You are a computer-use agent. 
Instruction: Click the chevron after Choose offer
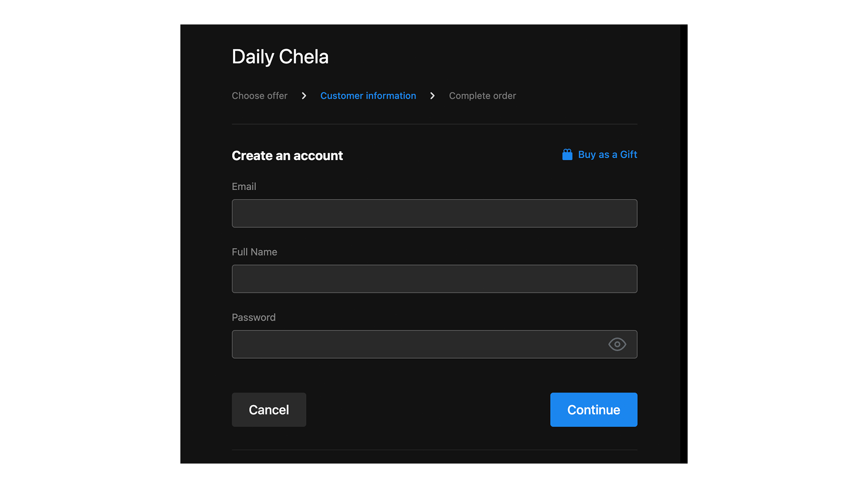point(304,96)
